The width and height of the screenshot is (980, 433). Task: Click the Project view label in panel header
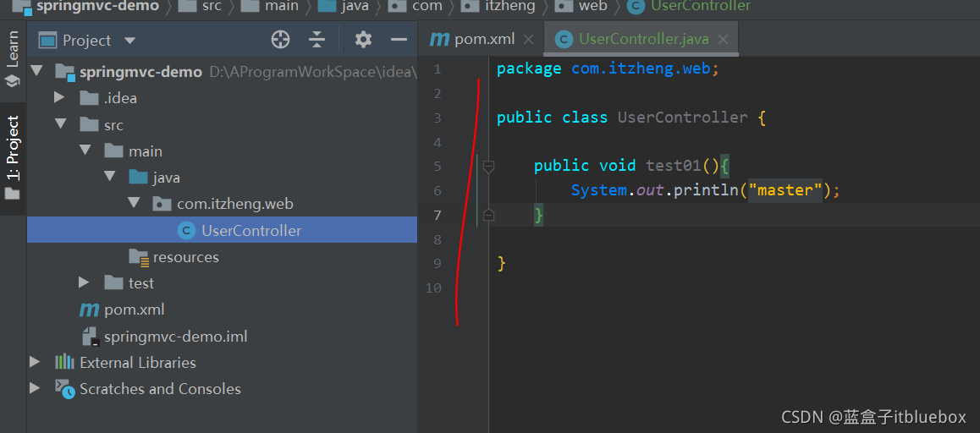point(87,41)
